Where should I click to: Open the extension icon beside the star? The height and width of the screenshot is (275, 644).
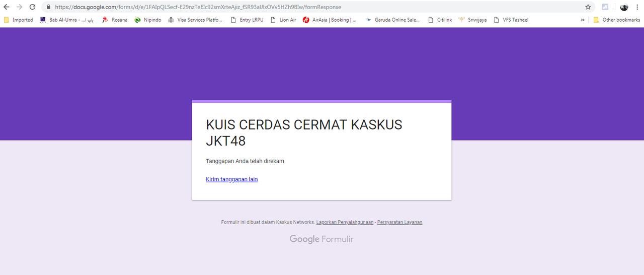click(x=605, y=7)
